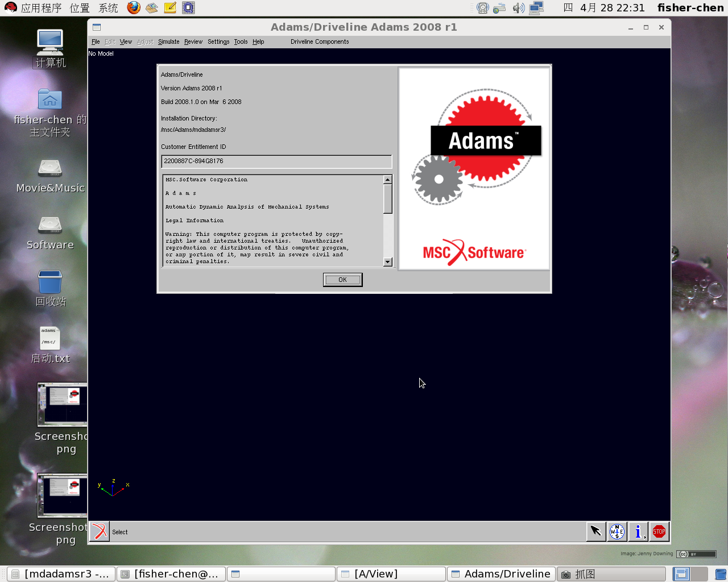Select the upper Screenshot png thumbnail

point(63,405)
